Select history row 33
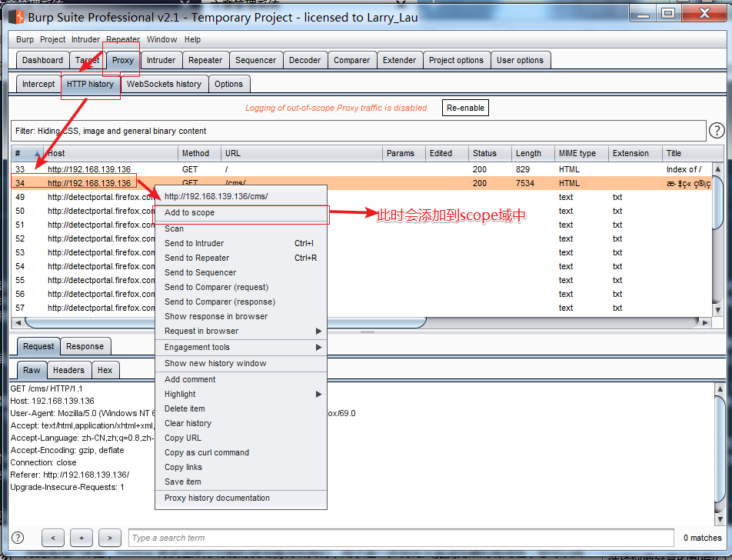The height and width of the screenshot is (560, 732). (362, 169)
